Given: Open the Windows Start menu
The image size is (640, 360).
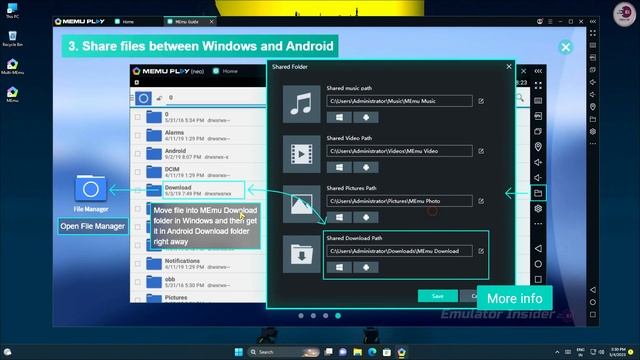Looking at the screenshot, I should (x=239, y=352).
